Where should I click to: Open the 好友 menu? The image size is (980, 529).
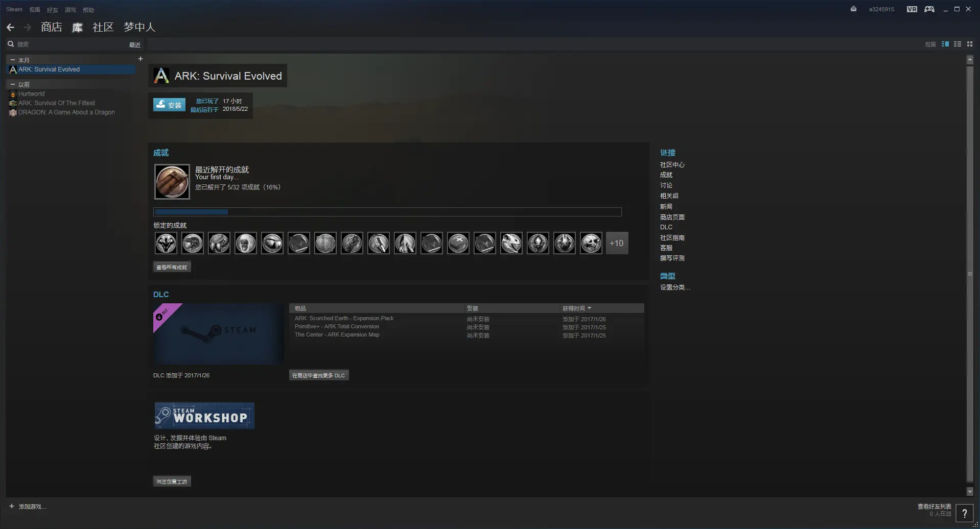pos(53,10)
